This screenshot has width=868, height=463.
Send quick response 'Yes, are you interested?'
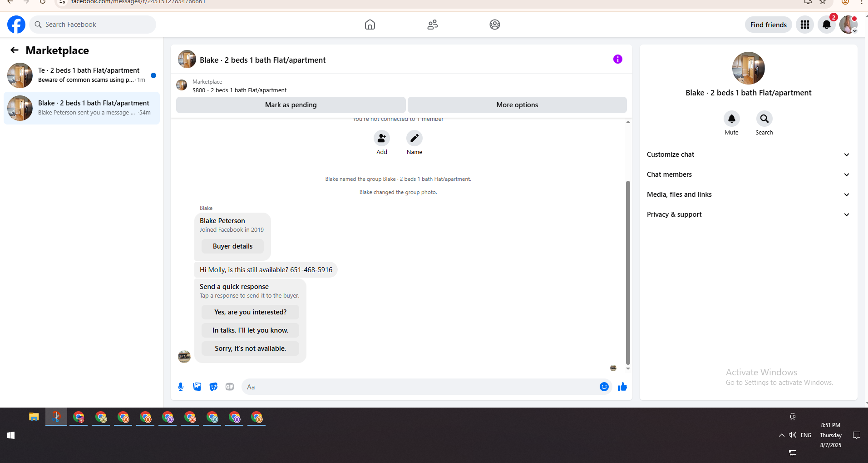[251, 312]
